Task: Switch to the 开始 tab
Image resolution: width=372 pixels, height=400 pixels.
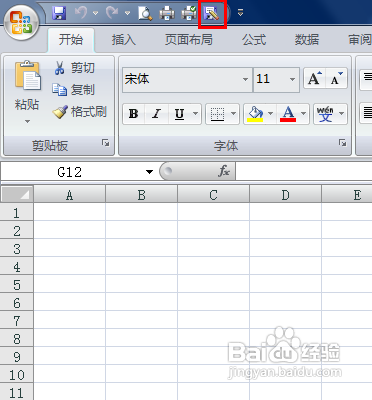Action: tap(71, 40)
